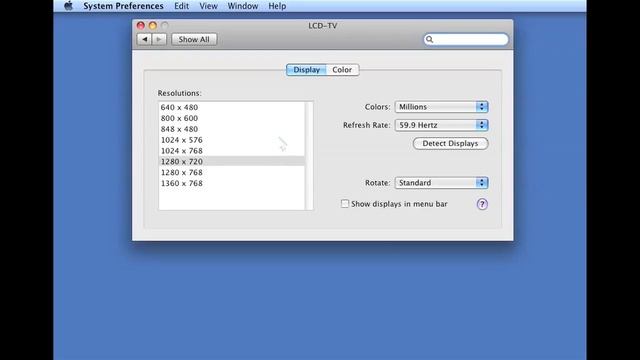The height and width of the screenshot is (360, 640).
Task: Open help with the question mark button
Action: coord(482,204)
